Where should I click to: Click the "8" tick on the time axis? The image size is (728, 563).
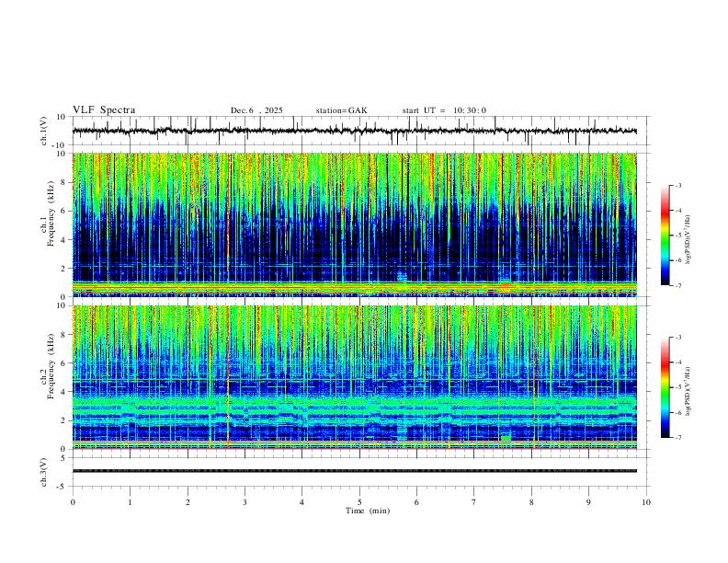point(531,502)
